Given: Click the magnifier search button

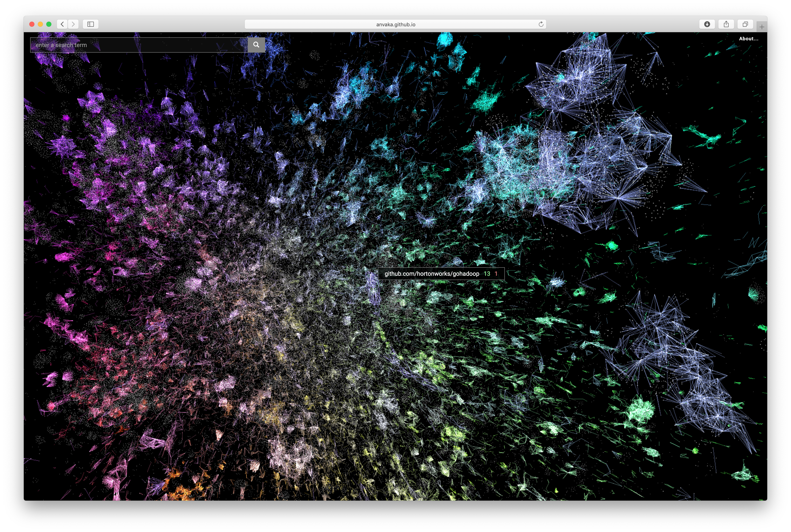Looking at the screenshot, I should click(x=256, y=45).
